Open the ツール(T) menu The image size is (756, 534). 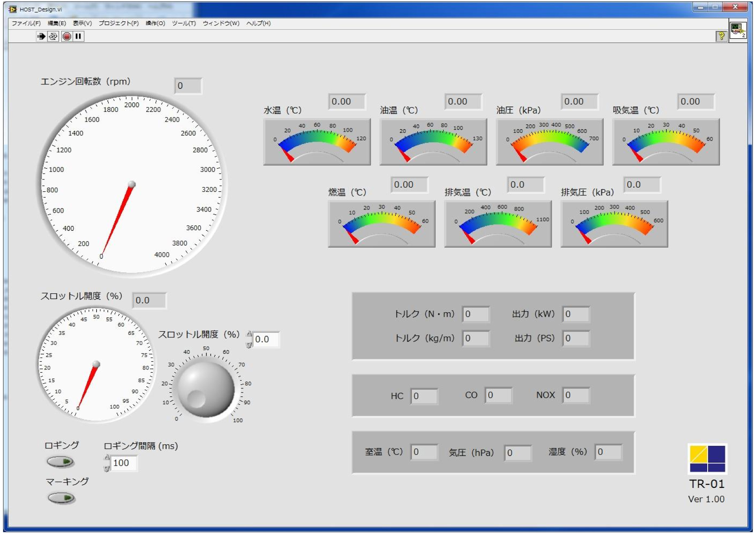tap(184, 23)
